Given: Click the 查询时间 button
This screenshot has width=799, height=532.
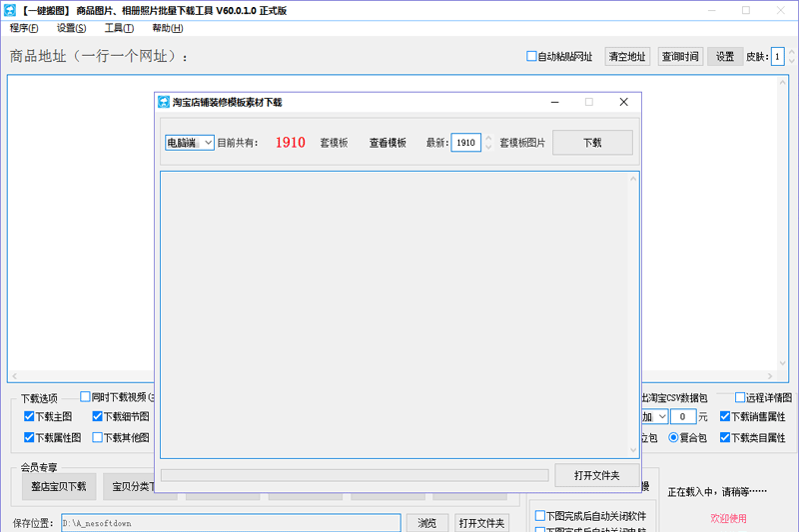Looking at the screenshot, I should (x=680, y=57).
